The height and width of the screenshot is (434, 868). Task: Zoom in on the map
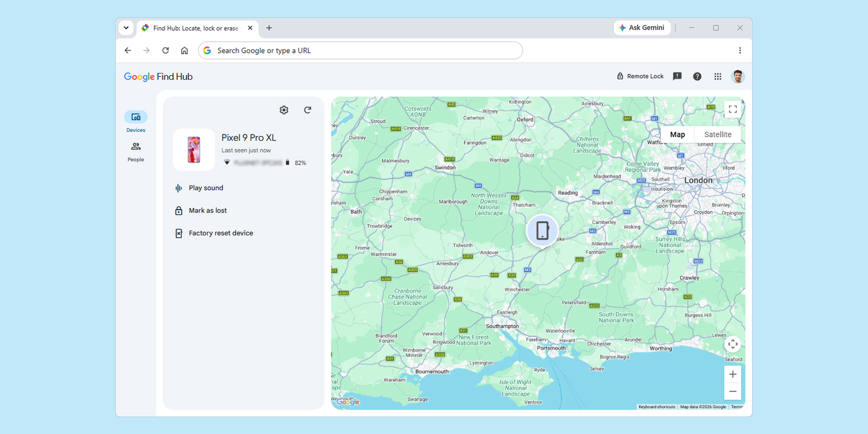pos(733,374)
